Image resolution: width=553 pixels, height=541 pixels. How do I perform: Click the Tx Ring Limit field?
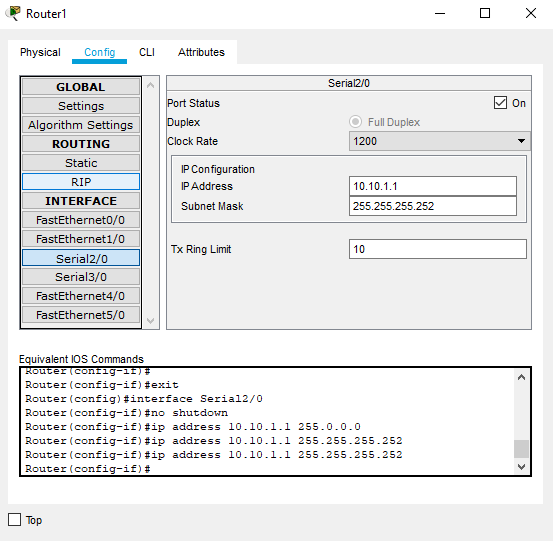click(438, 249)
